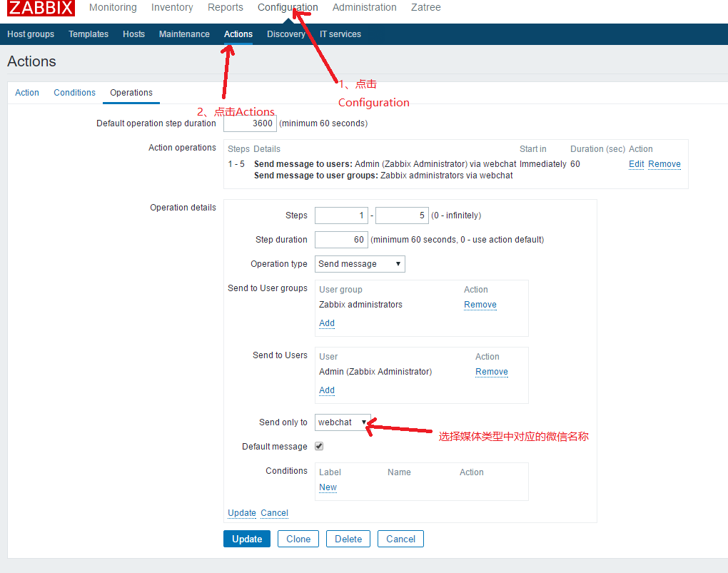Toggle the Default message checkbox
The height and width of the screenshot is (573, 728).
click(x=319, y=446)
